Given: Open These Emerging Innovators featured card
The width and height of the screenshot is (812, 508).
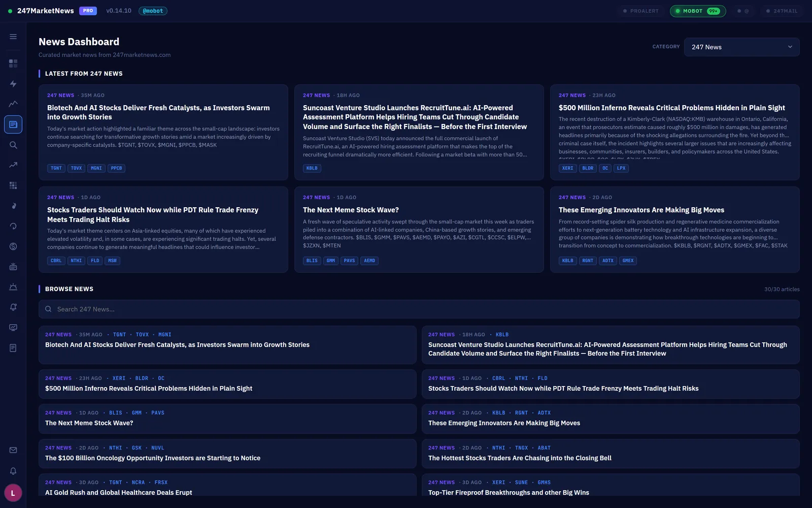Looking at the screenshot, I should [675, 230].
